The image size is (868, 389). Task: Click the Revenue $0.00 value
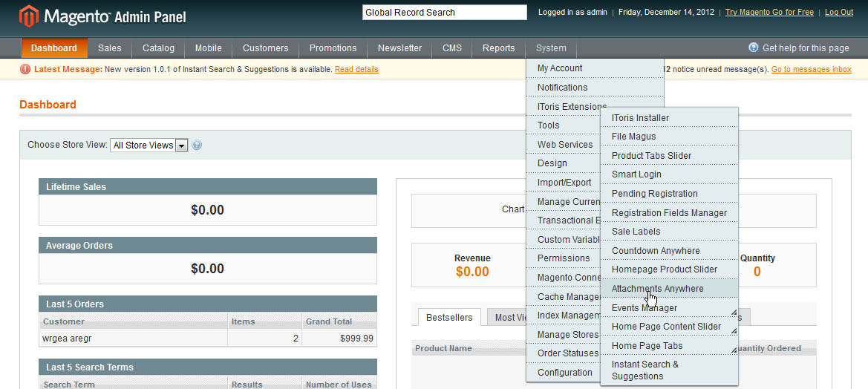pyautogui.click(x=472, y=272)
